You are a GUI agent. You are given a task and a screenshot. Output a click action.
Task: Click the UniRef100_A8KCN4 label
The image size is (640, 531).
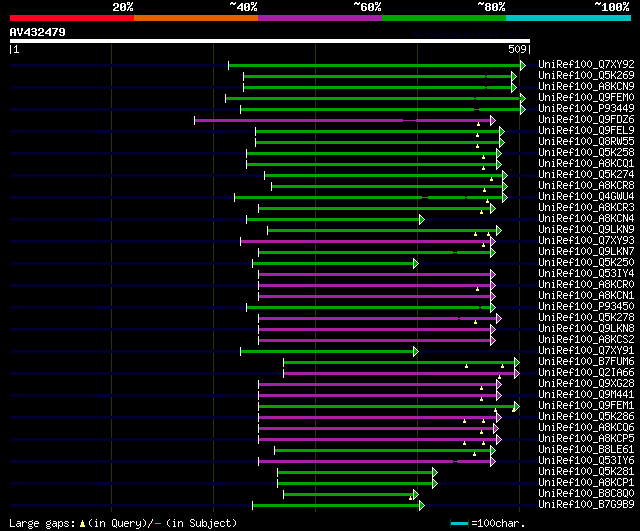click(x=586, y=219)
